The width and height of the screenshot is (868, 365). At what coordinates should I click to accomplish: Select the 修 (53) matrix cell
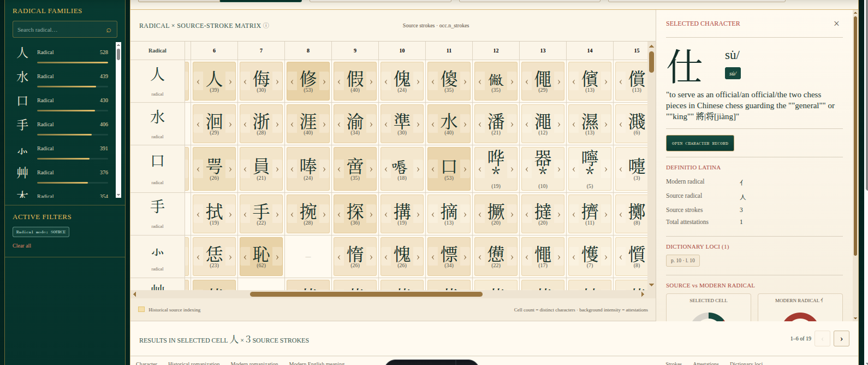(x=308, y=81)
